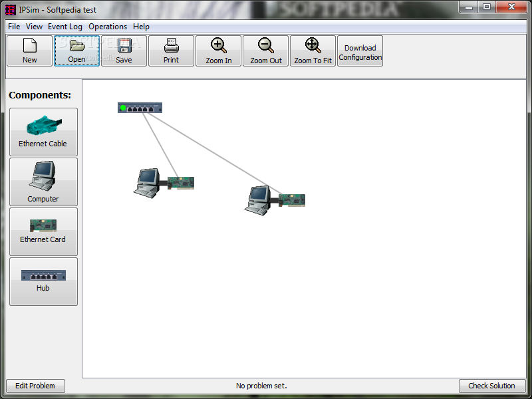Open the Help menu
532x399 pixels.
[x=141, y=27]
